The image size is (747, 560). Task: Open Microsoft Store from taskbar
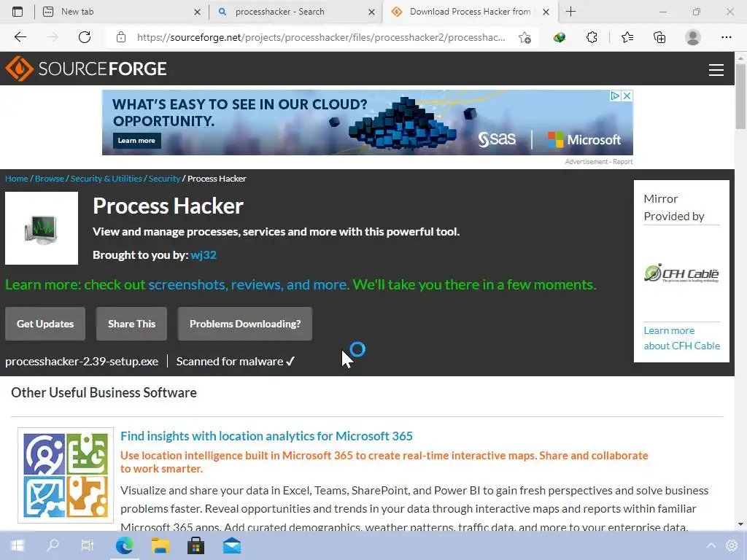pyautogui.click(x=196, y=545)
